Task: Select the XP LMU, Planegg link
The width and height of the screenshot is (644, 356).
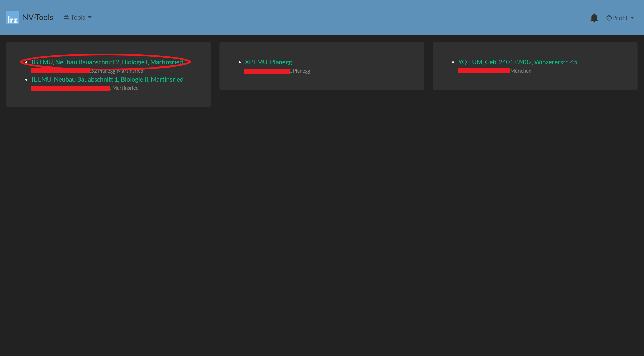Action: click(x=268, y=62)
